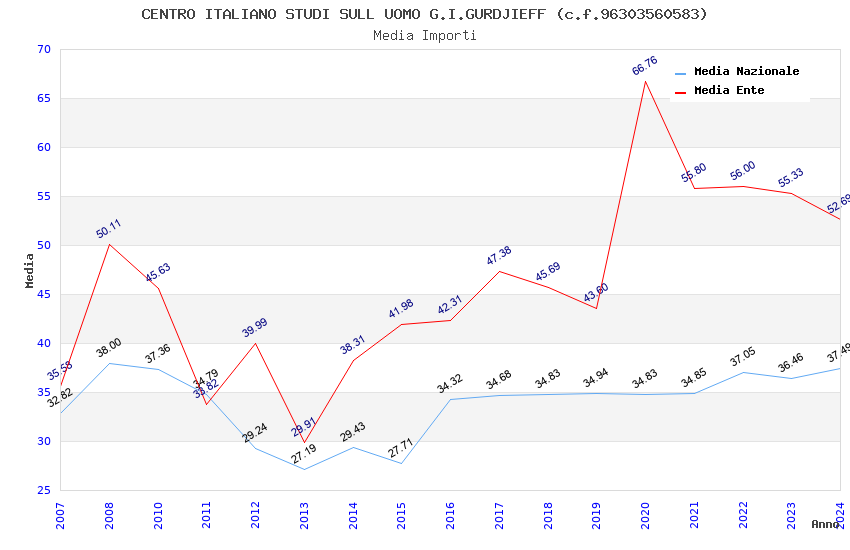Click the 2010 x-axis year label
Viewport: 850px width, 550px height.
coord(158,515)
